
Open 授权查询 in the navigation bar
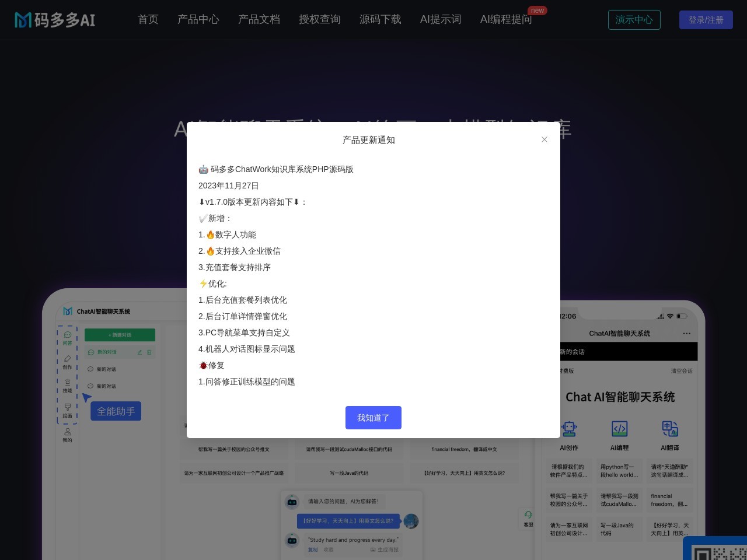320,20
